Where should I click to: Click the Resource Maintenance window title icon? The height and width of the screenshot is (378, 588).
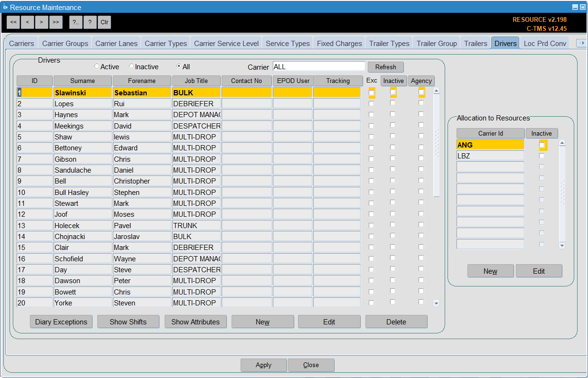pyautogui.click(x=5, y=7)
